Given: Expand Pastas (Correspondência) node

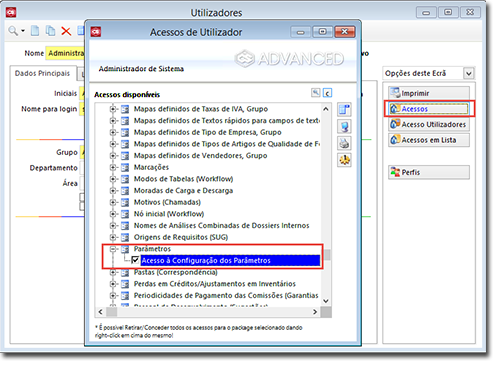Looking at the screenshot, I should [x=113, y=272].
